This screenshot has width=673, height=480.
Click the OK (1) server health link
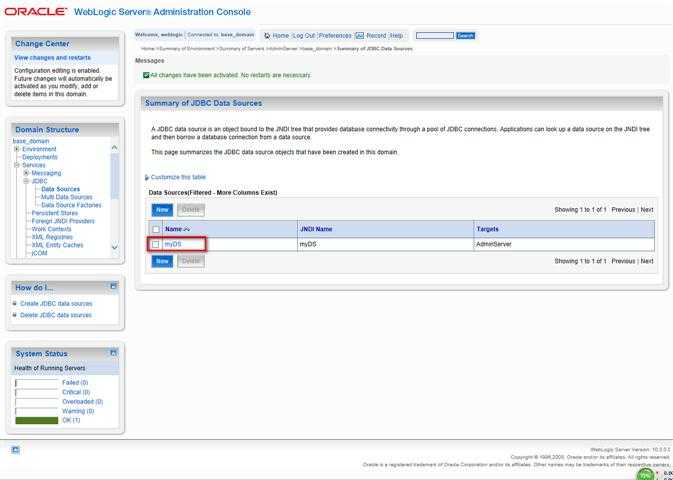click(71, 420)
